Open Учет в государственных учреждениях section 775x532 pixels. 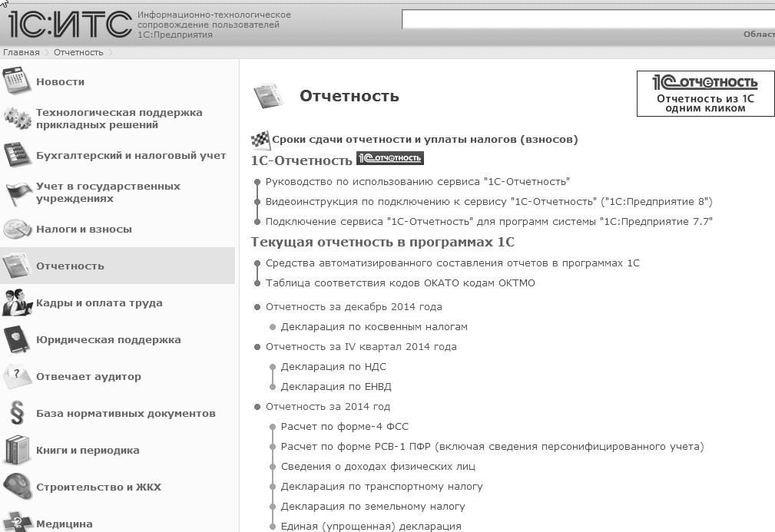click(x=108, y=192)
